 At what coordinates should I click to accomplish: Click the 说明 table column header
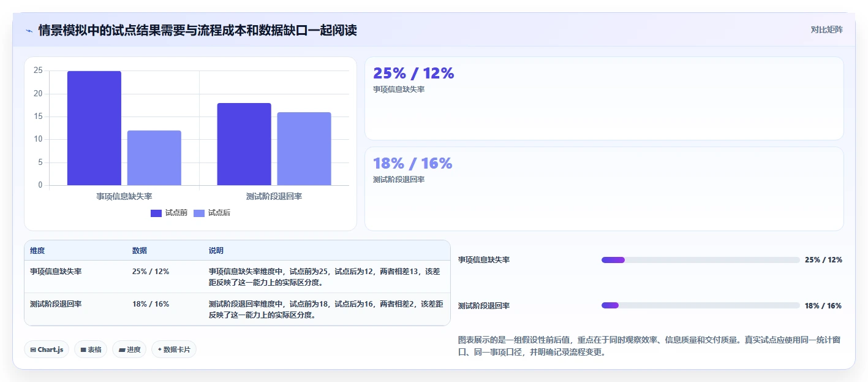coord(216,251)
